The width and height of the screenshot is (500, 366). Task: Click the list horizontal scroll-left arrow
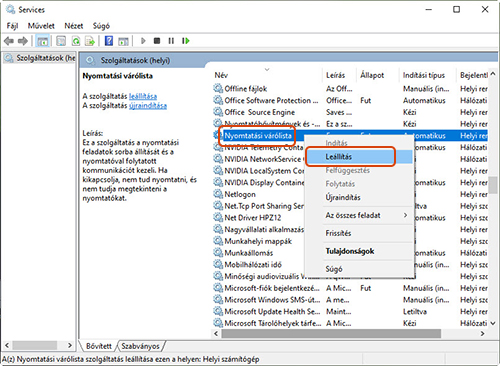[216, 333]
